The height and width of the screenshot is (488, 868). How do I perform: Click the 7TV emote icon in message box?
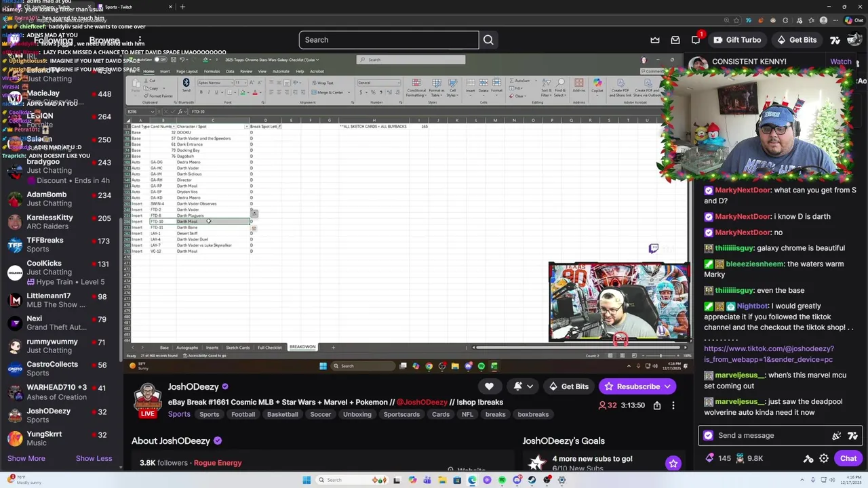(853, 436)
